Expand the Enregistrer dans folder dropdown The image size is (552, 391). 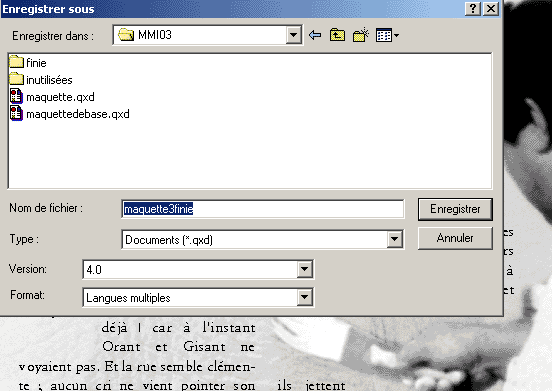293,35
